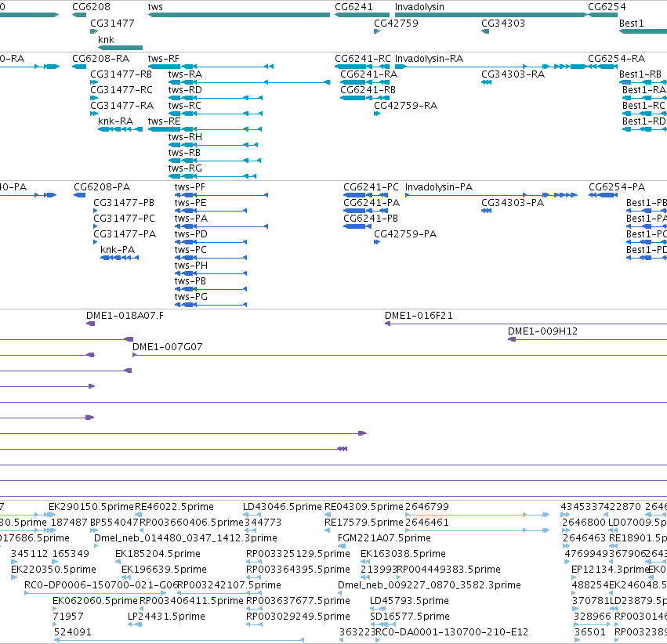
Task: Click the tws-RA transcript label
Action: (186, 74)
